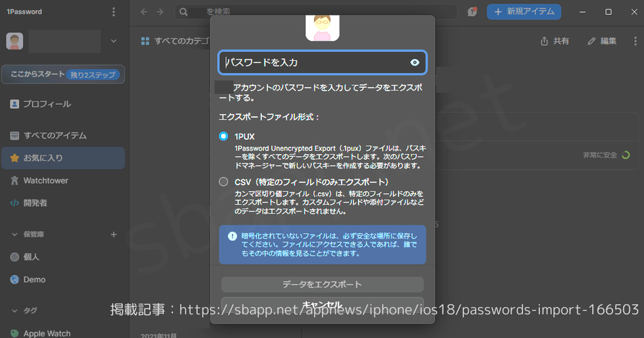This screenshot has width=644, height=338.
Task: Show すべてのアイテム list
Action: pyautogui.click(x=64, y=135)
